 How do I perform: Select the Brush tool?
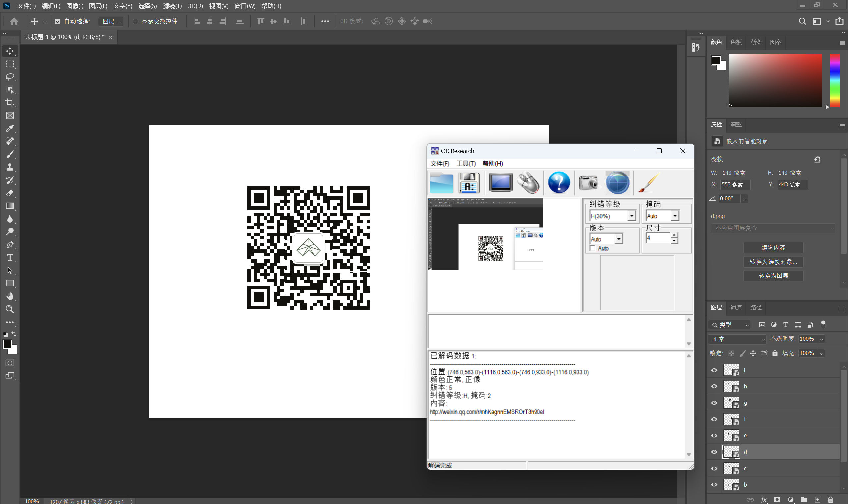(x=10, y=154)
